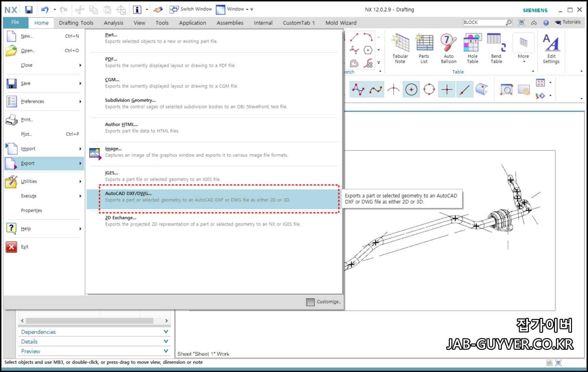The height and width of the screenshot is (372, 588).
Task: Insert a Tabular Note
Action: 400,49
